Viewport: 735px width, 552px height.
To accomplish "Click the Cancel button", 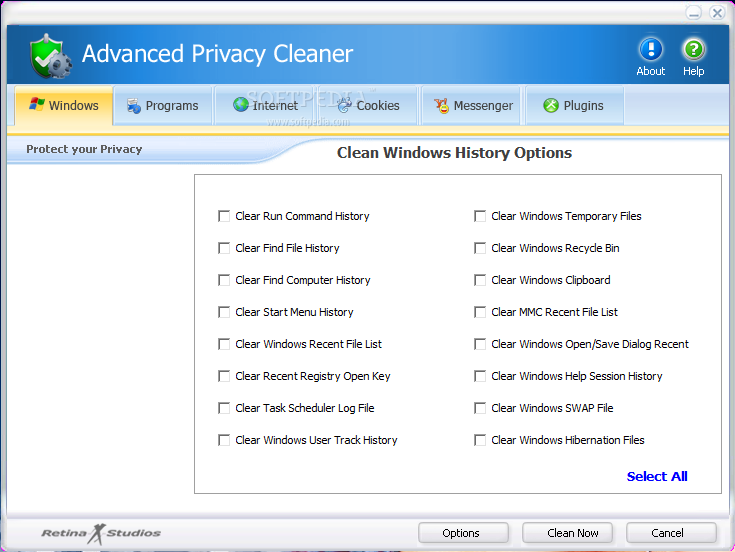I will point(671,533).
